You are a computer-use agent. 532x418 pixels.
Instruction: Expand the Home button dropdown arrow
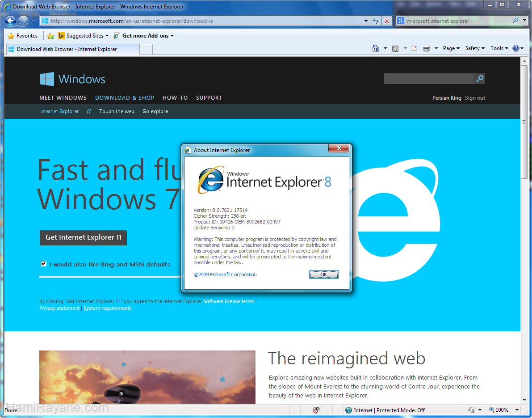(x=385, y=48)
